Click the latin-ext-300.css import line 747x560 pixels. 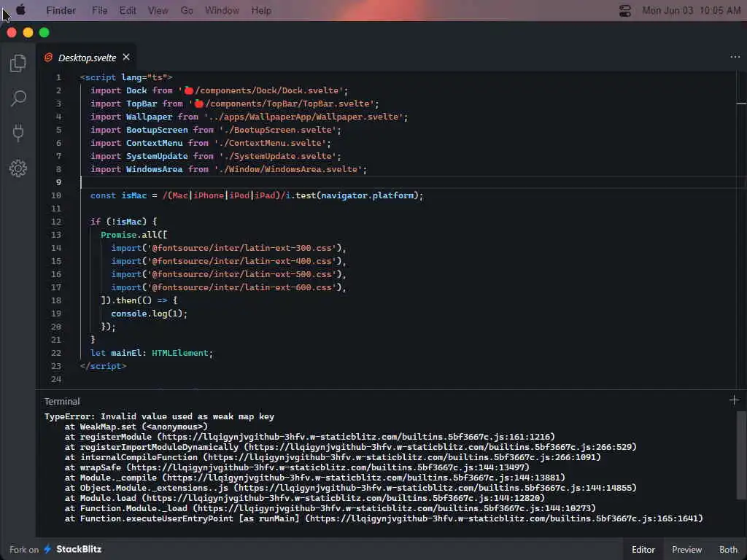point(228,248)
